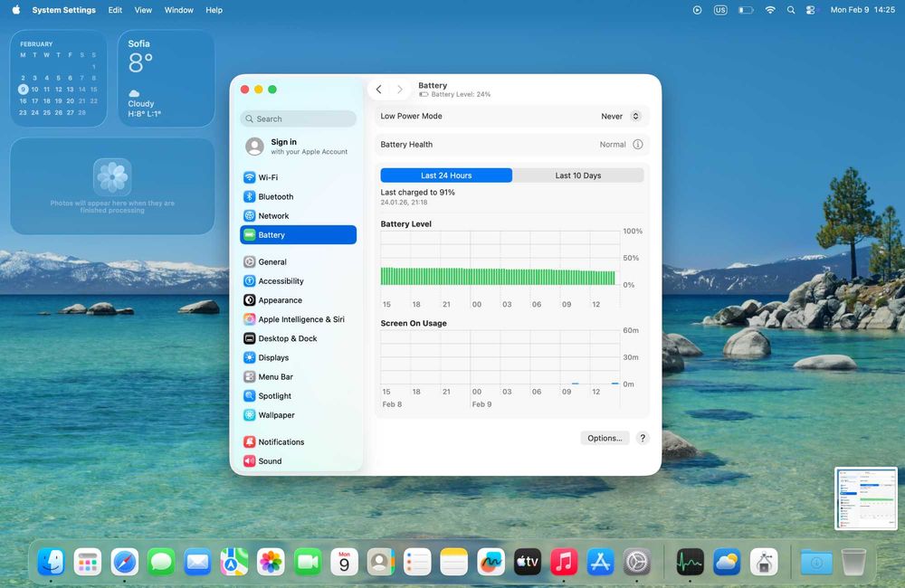The height and width of the screenshot is (588, 905).
Task: Open Network settings pane
Action: (298, 216)
